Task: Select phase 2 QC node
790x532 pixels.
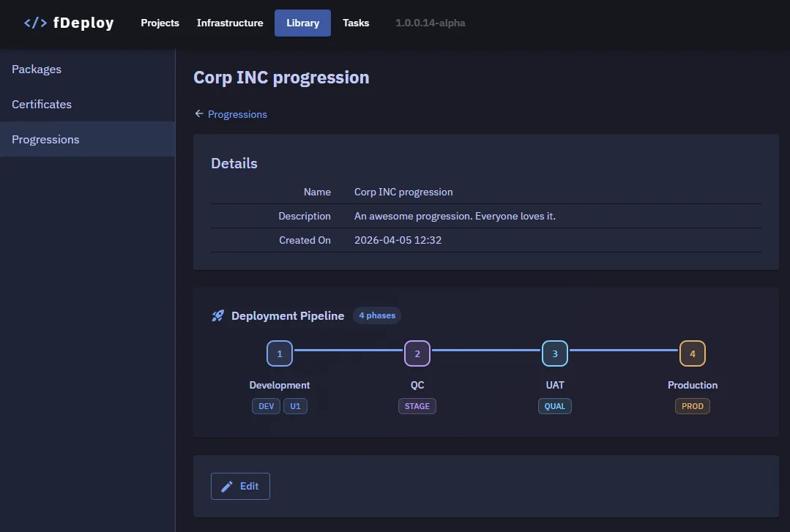Action: point(417,353)
